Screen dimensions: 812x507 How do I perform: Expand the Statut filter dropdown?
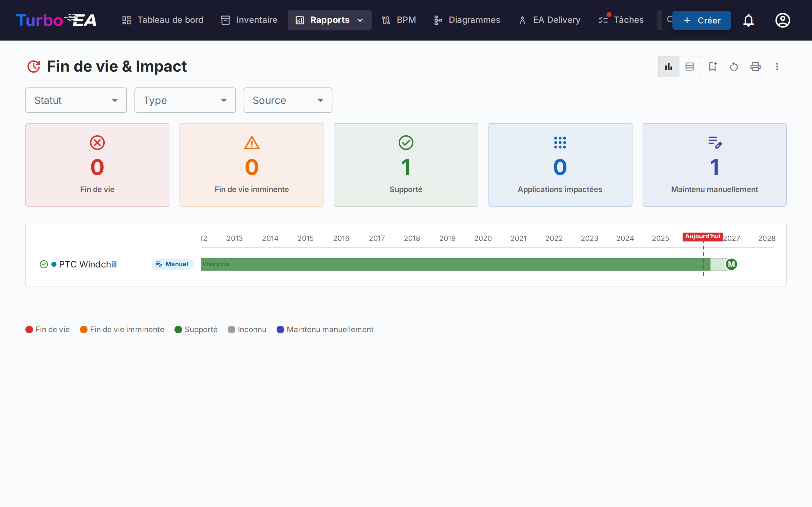76,100
